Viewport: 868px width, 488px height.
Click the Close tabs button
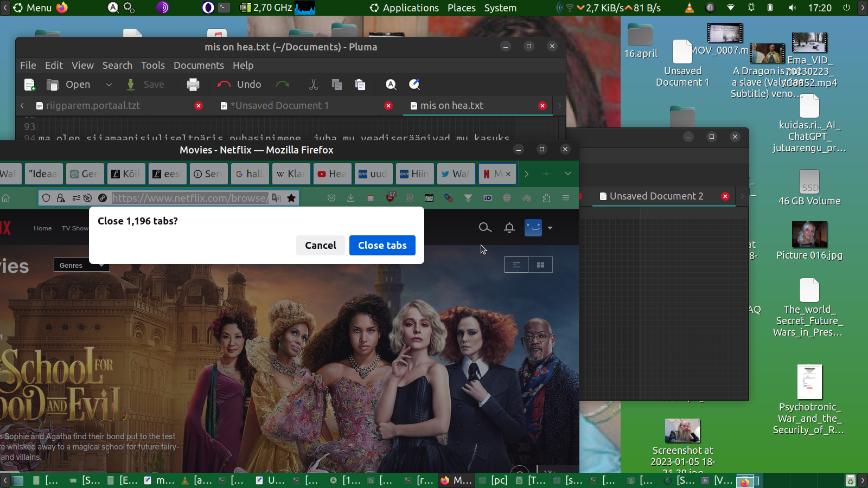pos(382,245)
